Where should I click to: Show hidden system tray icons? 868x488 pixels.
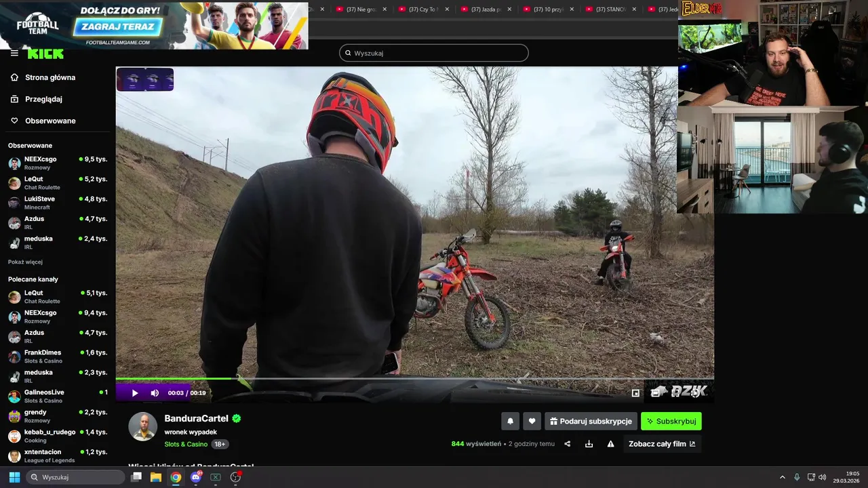[x=783, y=477]
